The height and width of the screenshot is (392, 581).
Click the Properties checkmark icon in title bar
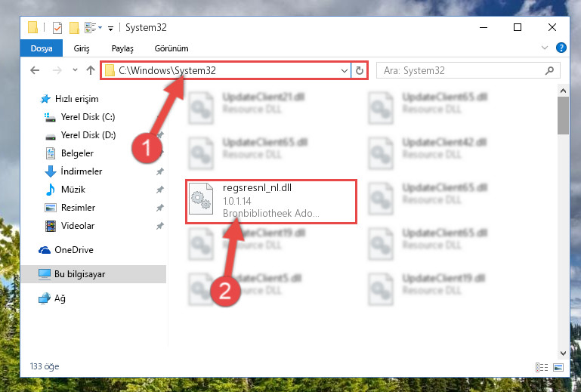tap(57, 28)
